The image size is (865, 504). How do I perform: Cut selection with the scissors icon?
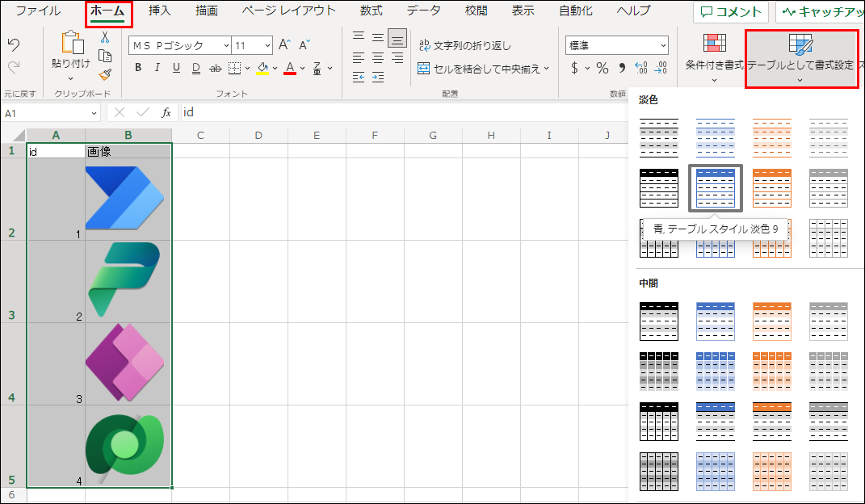[x=105, y=37]
